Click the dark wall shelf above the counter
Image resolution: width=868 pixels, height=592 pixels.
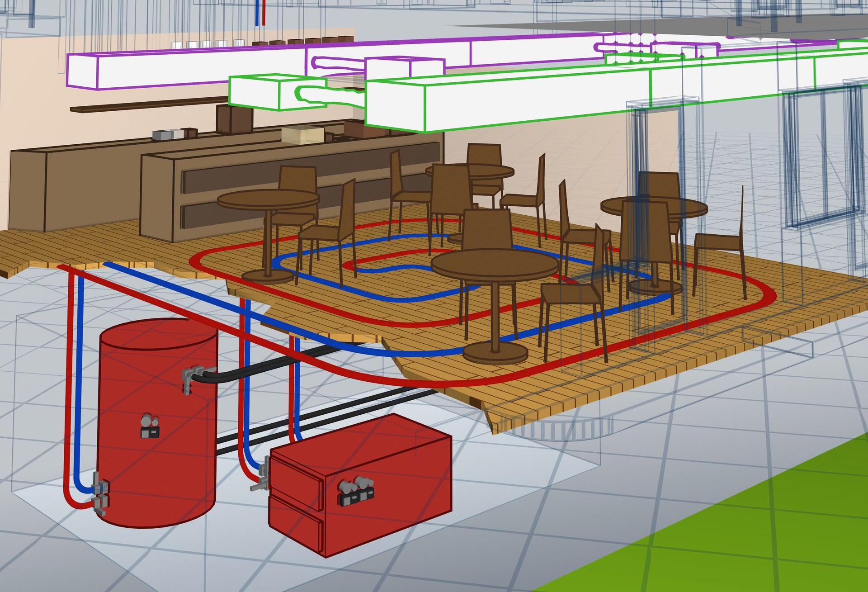tap(145, 104)
